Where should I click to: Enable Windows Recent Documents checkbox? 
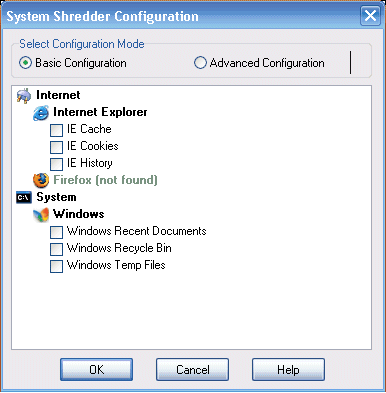[56, 232]
